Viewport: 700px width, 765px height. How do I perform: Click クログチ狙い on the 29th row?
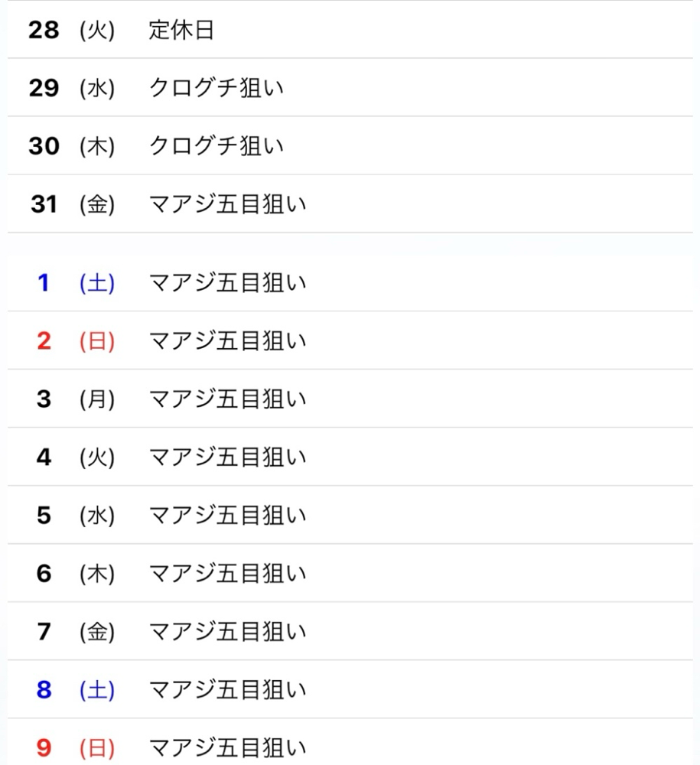(x=216, y=88)
